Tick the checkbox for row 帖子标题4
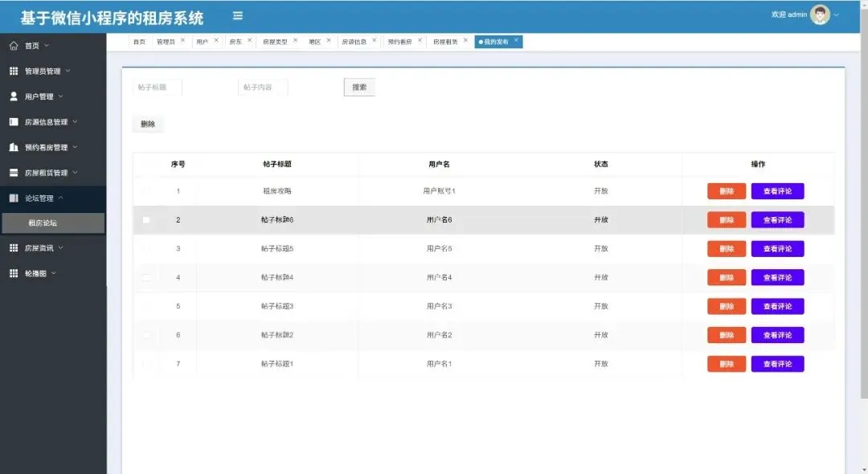 point(146,278)
